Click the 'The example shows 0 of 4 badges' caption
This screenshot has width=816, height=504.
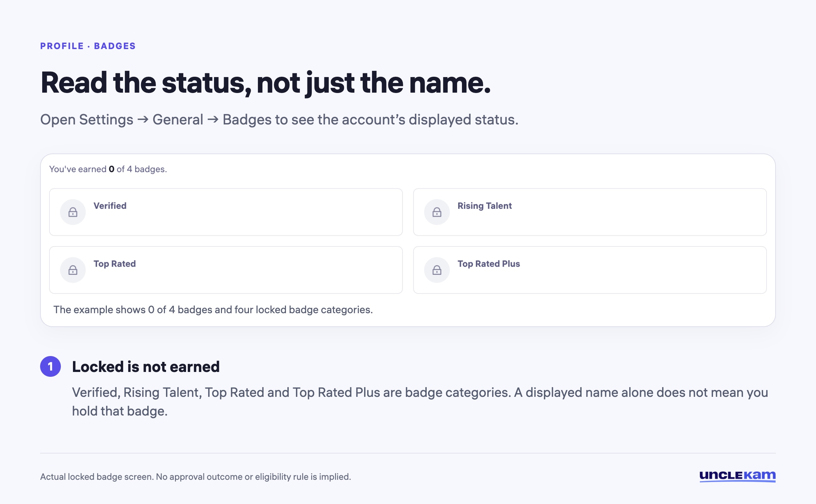pyautogui.click(x=213, y=310)
